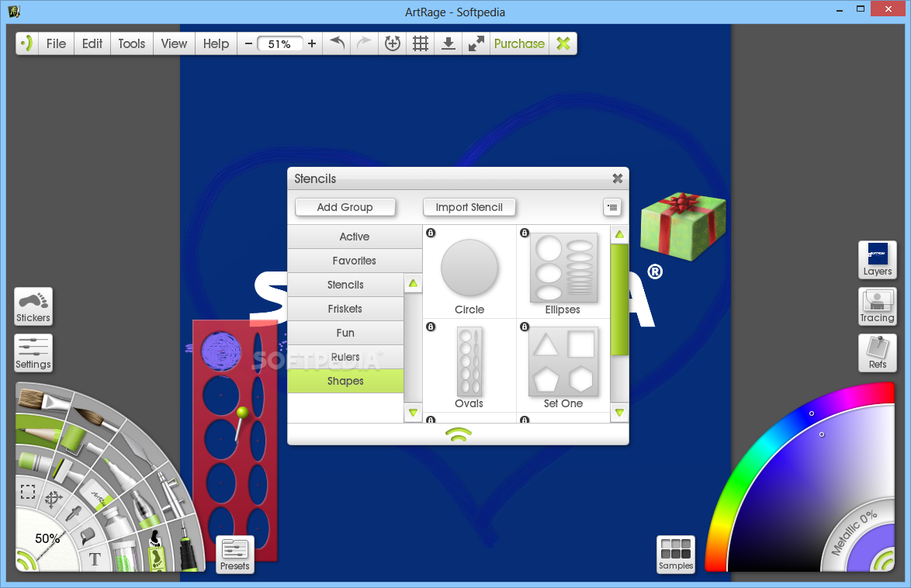The image size is (911, 588).
Task: Open the Stickers panel
Action: point(33,306)
